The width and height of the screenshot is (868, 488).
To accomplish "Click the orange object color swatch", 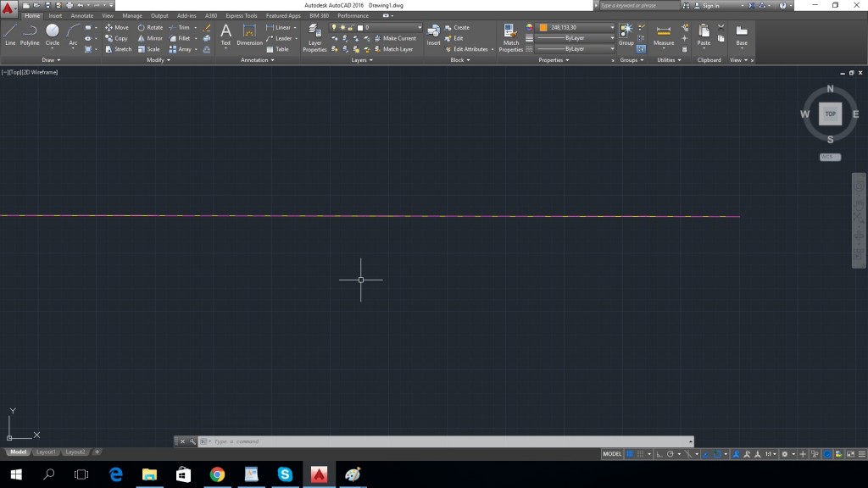I will click(x=543, y=27).
